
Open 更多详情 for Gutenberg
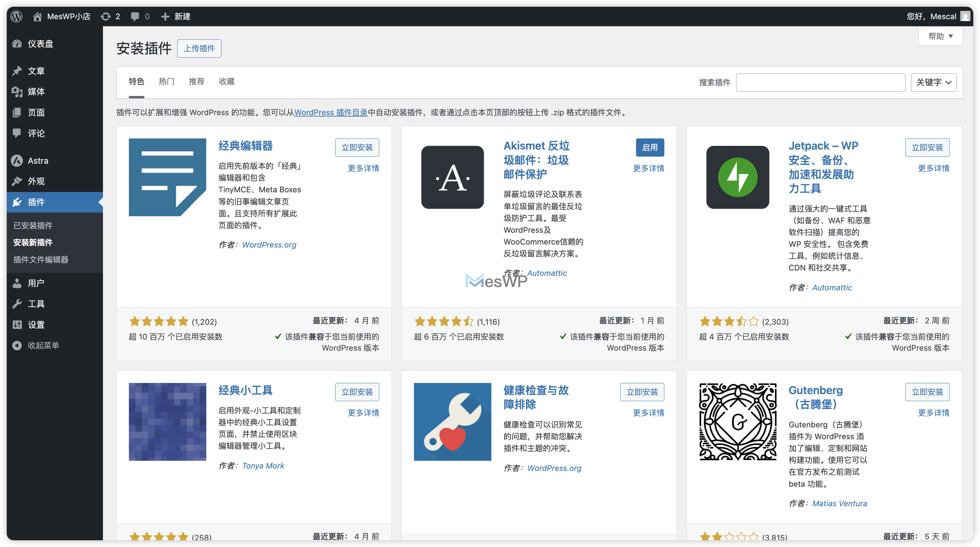[934, 413]
